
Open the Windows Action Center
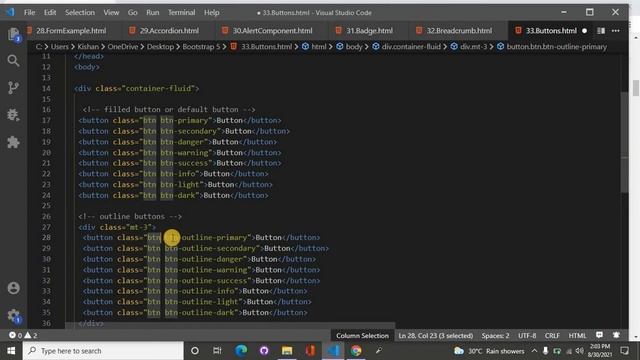(624, 351)
